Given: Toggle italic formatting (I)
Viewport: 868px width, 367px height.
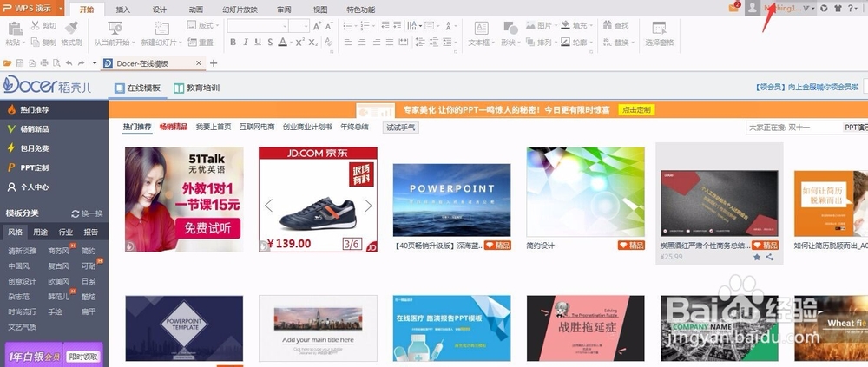Looking at the screenshot, I should tap(246, 42).
